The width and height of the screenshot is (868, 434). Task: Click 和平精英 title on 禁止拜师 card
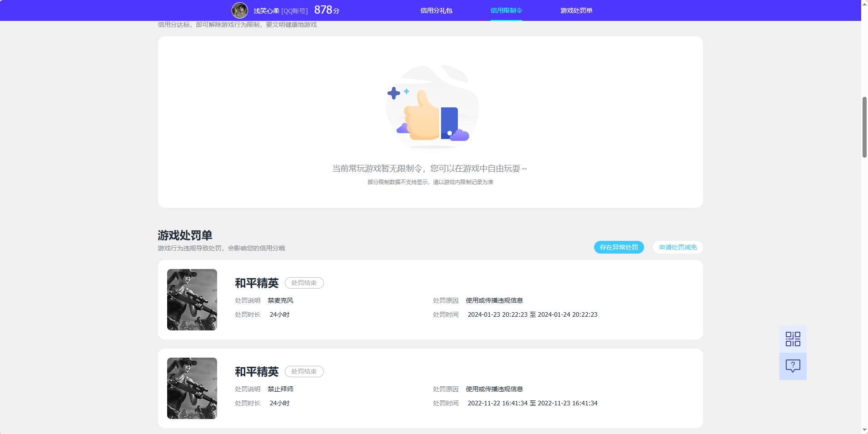click(257, 372)
